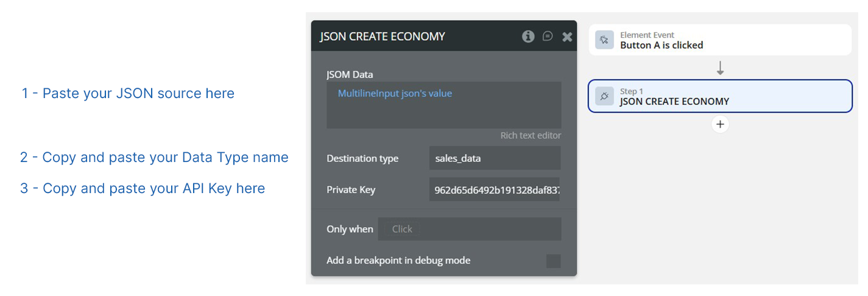Click the cursor icon on Element Event
The height and width of the screenshot is (296, 868).
pyautogui.click(x=604, y=40)
